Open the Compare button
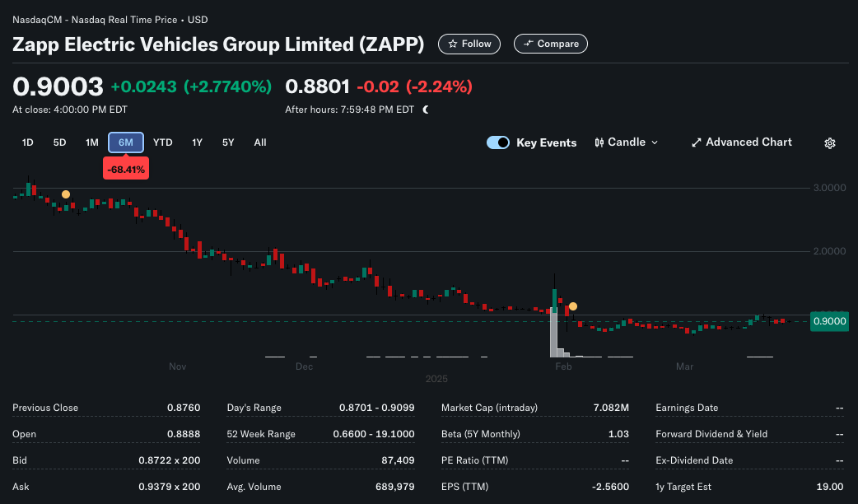 tap(551, 44)
